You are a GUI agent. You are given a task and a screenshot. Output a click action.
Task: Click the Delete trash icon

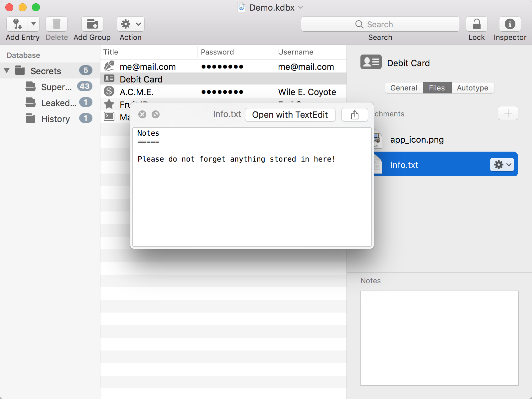click(57, 24)
